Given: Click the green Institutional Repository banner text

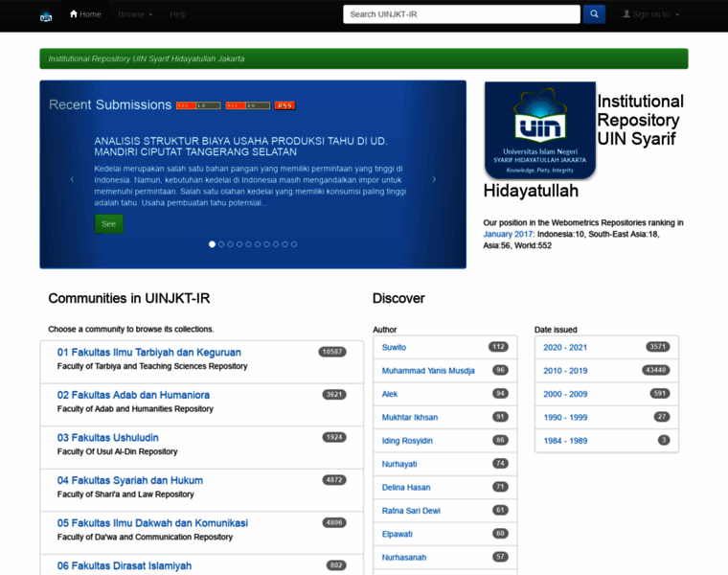Looking at the screenshot, I should (x=147, y=59).
